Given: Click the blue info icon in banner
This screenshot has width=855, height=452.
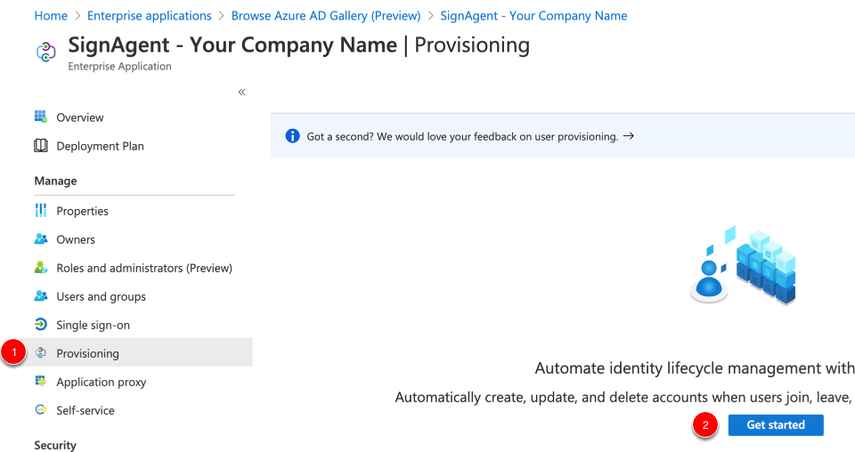Looking at the screenshot, I should 292,136.
